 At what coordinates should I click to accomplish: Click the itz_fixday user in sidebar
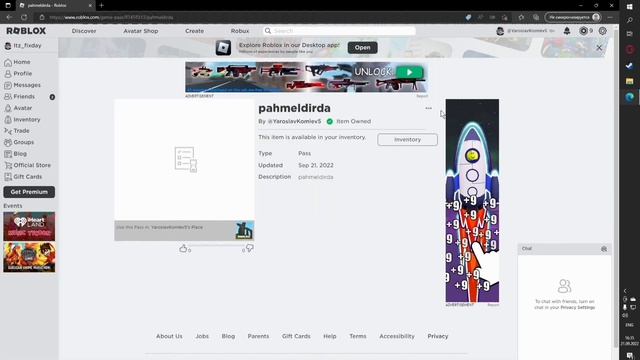tap(24, 46)
